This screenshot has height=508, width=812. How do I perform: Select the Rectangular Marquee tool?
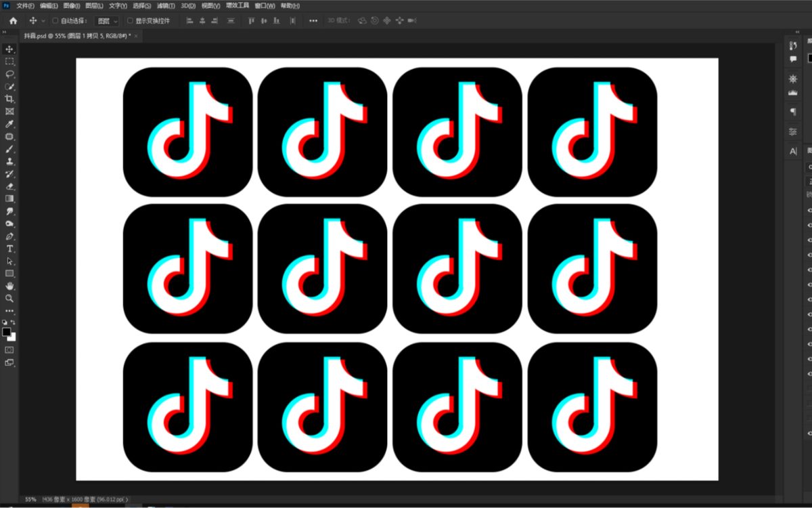coord(9,62)
